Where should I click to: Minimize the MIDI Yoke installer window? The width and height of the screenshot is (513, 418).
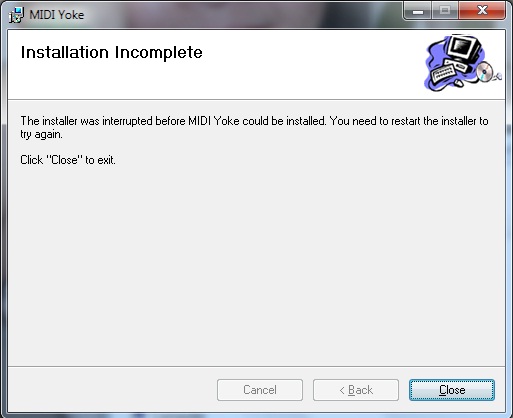click(x=418, y=11)
